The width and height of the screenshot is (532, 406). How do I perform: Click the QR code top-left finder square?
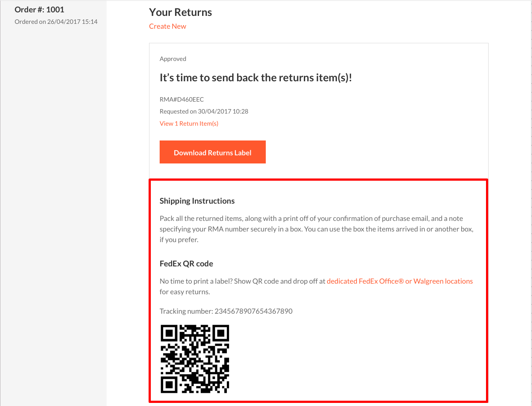tap(169, 333)
